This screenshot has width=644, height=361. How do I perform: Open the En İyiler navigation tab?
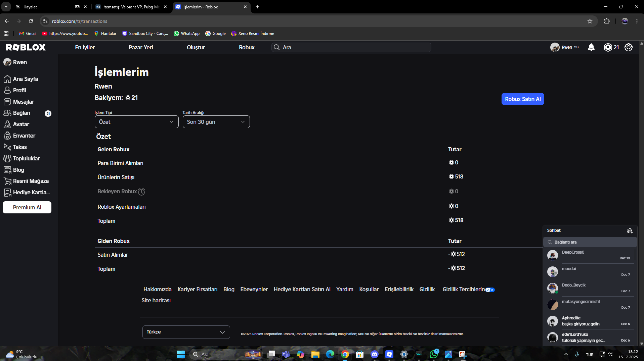pos(85,47)
